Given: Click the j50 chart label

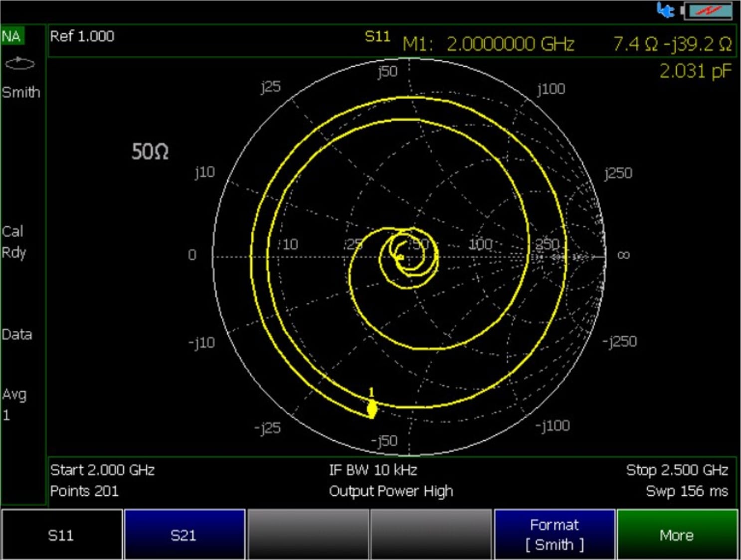Looking at the screenshot, I should click(x=387, y=72).
